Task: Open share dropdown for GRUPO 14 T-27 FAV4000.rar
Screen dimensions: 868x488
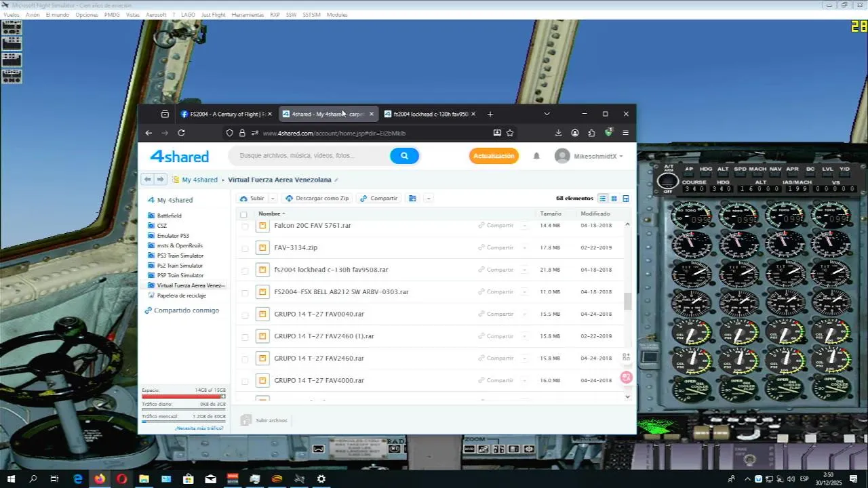Action: (x=525, y=381)
